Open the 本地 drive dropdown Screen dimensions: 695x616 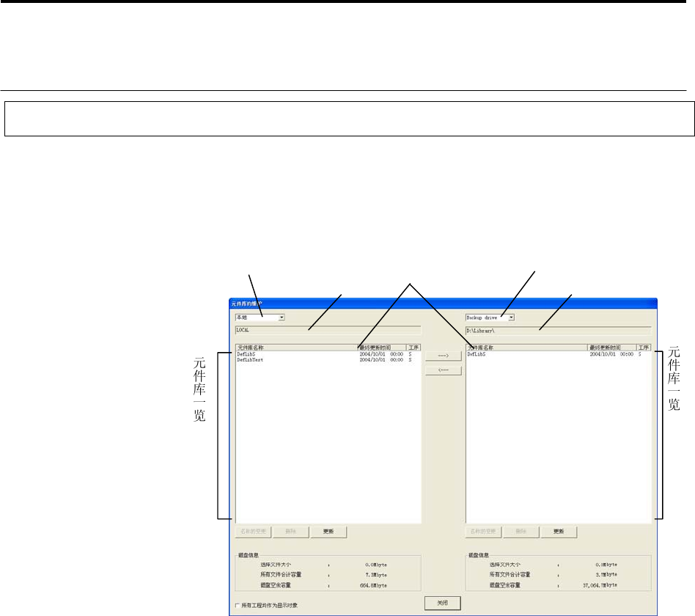pos(260,318)
